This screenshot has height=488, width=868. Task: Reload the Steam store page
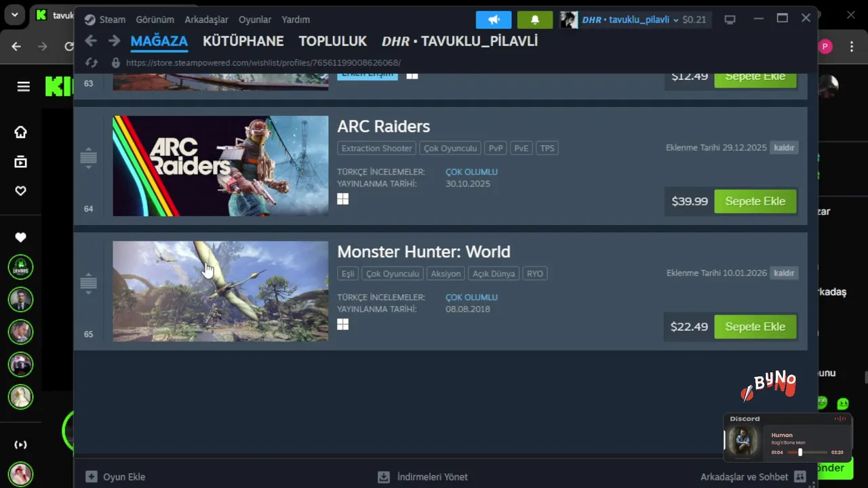tap(91, 62)
